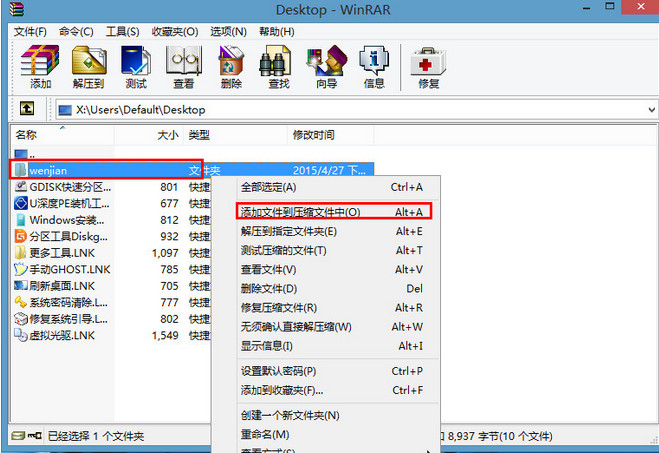
Task: Click the 修复 (Repair) toolbar icon
Action: click(428, 67)
